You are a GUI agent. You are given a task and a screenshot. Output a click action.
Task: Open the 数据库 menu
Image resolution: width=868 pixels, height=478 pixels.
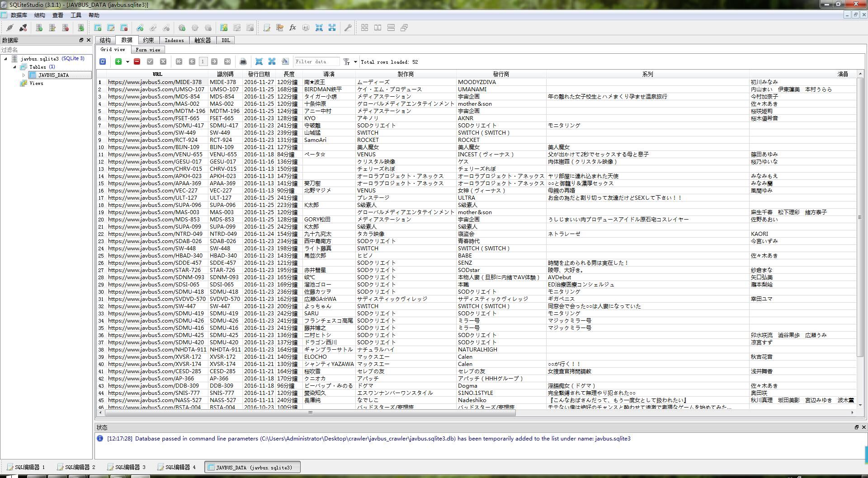point(19,15)
